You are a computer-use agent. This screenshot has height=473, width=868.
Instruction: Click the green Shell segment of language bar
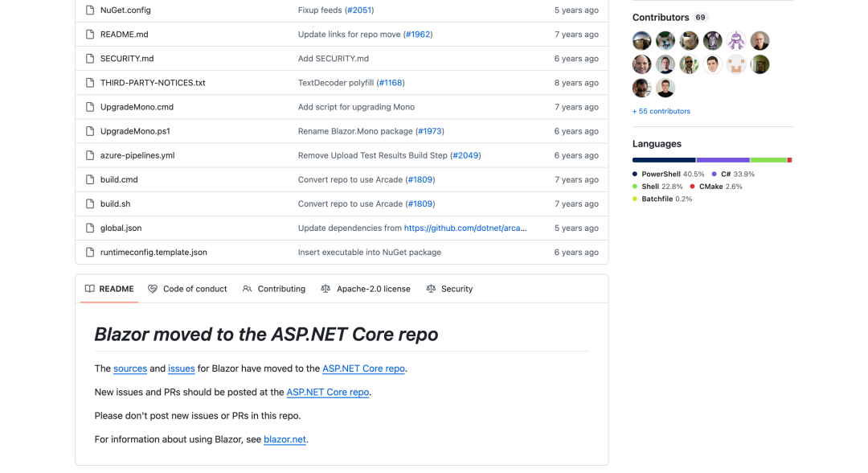coord(768,160)
